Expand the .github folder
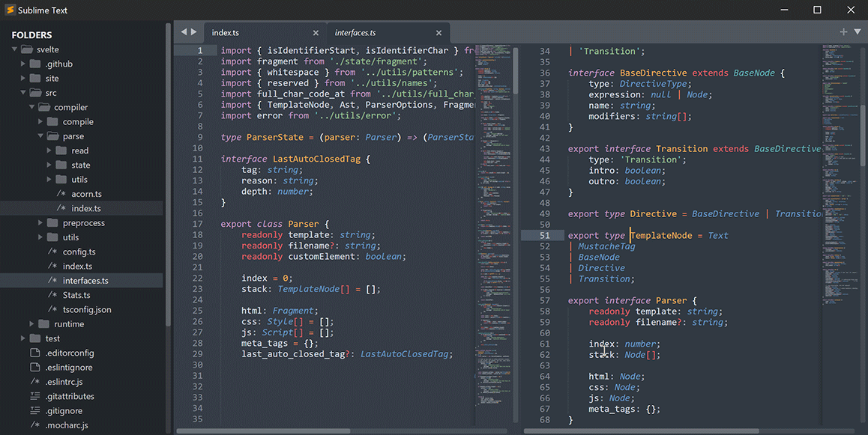The image size is (868, 435). point(23,64)
